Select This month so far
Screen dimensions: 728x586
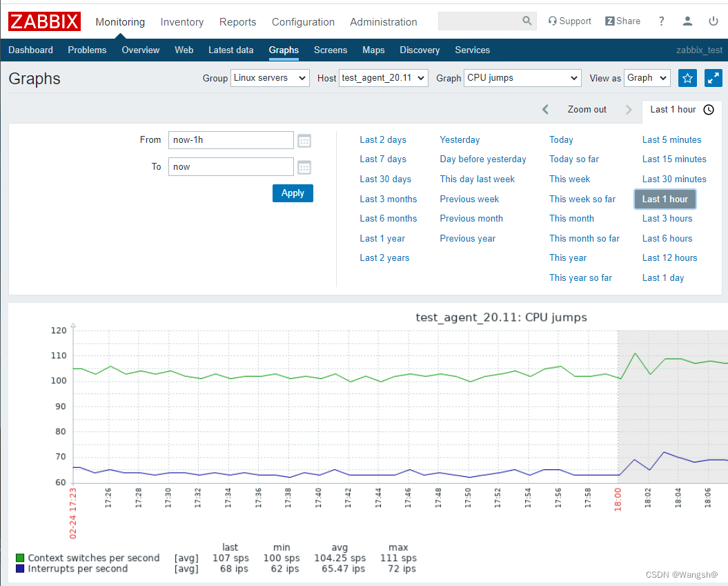584,239
